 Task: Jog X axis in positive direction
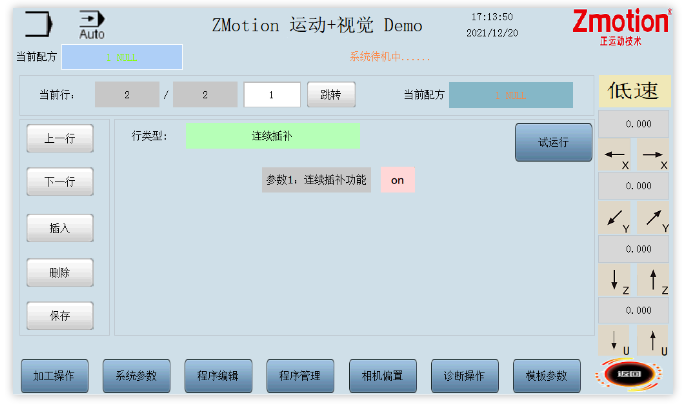(653, 155)
